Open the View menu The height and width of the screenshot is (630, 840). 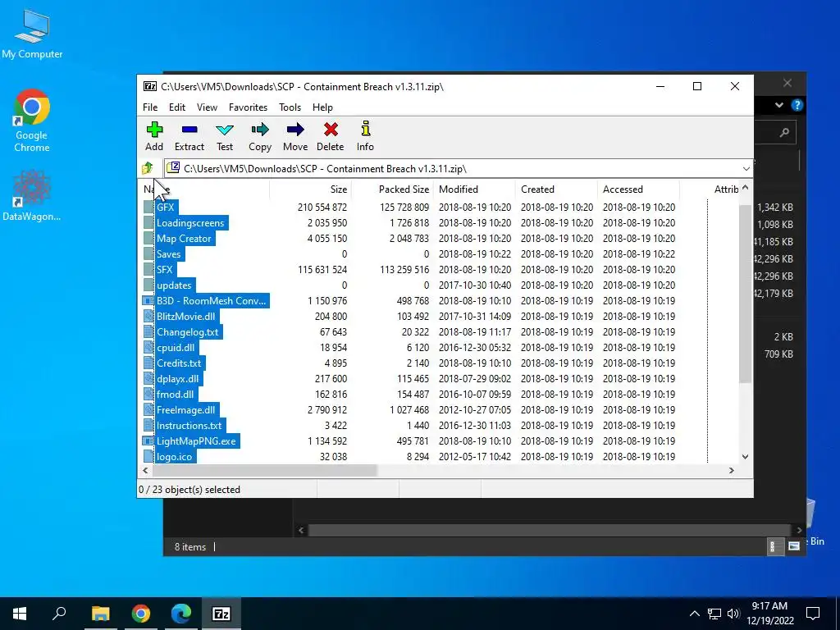207,107
